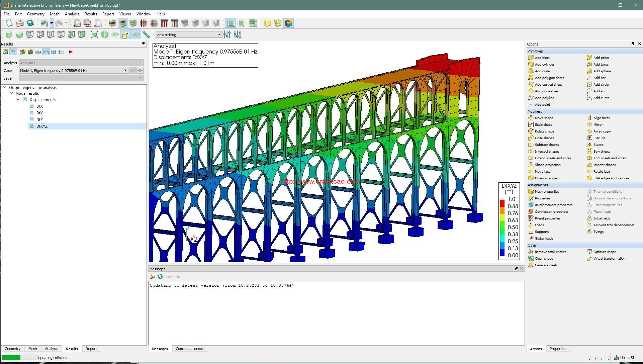Click the solid green isometric view cube
The width and height of the screenshot is (643, 364).
tap(9, 34)
